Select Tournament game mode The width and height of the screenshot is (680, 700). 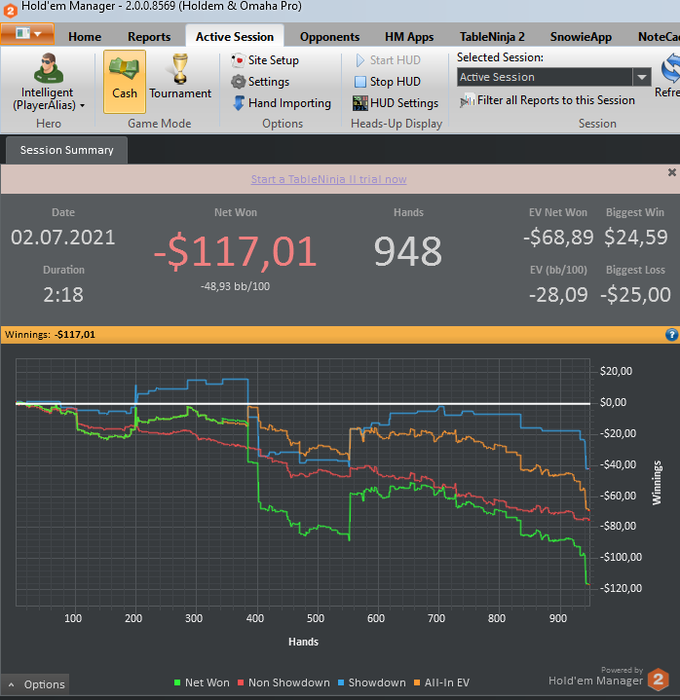tap(180, 77)
